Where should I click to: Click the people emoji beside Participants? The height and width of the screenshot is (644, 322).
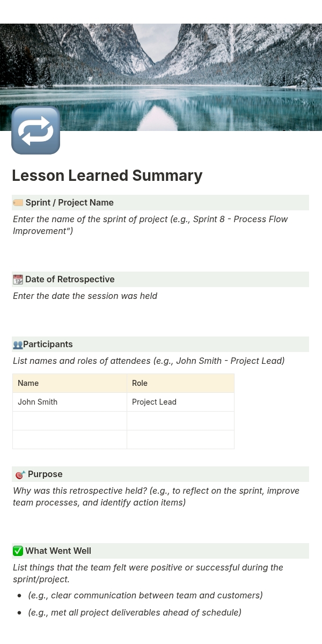pyautogui.click(x=17, y=345)
